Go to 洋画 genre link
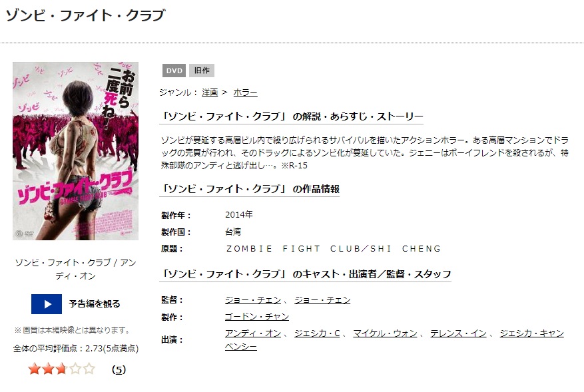584x392 pixels. click(x=210, y=93)
